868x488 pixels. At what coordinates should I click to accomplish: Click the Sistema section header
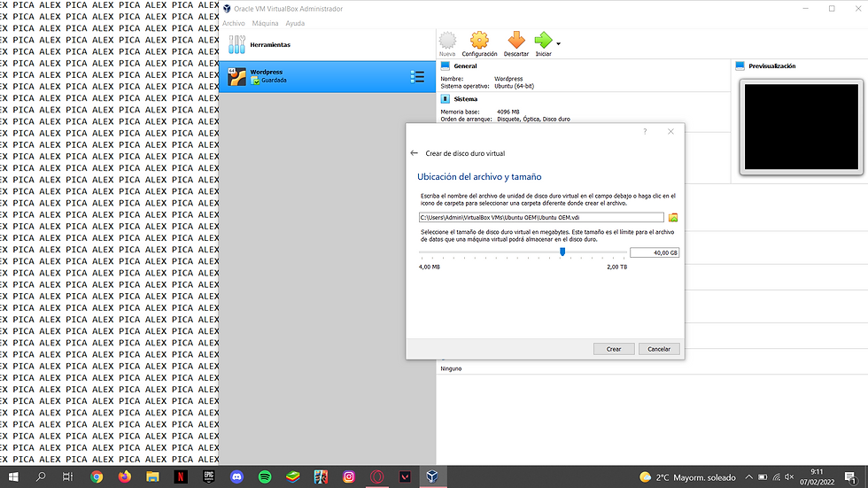pos(466,99)
